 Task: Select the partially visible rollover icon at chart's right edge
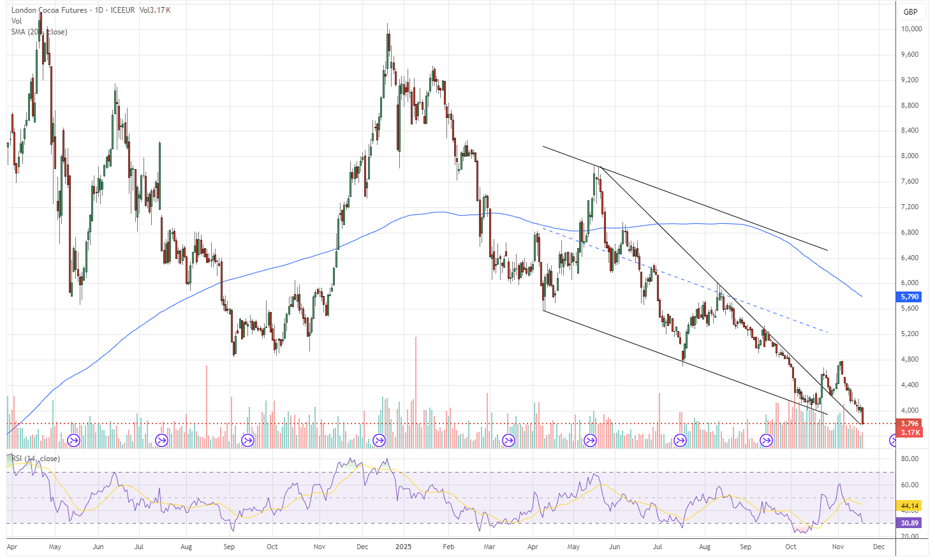[x=893, y=439]
